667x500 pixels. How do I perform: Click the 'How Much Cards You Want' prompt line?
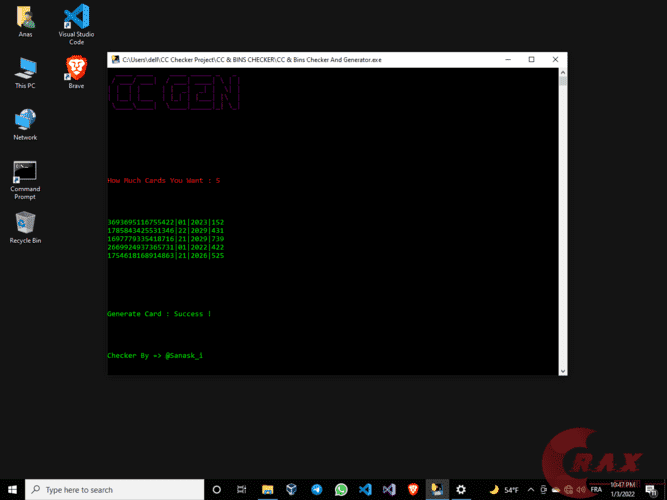point(164,180)
